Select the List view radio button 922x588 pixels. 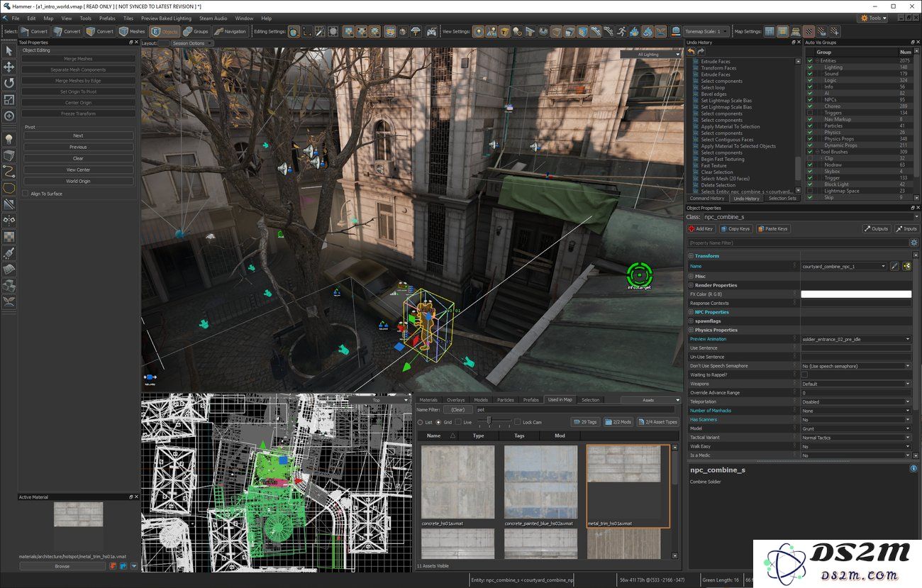tap(420, 422)
